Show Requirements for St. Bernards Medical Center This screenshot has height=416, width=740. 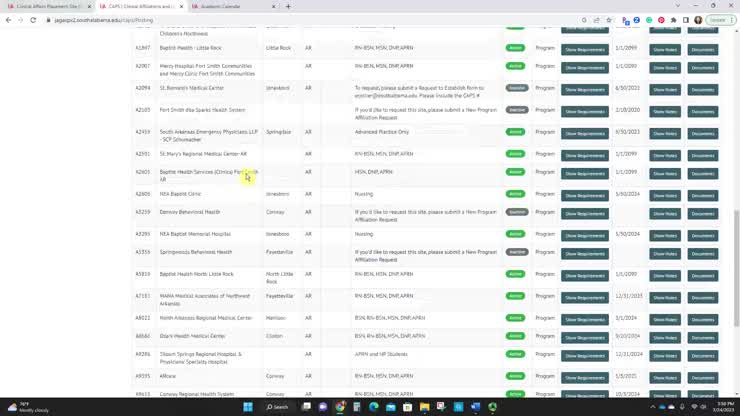[x=585, y=90]
